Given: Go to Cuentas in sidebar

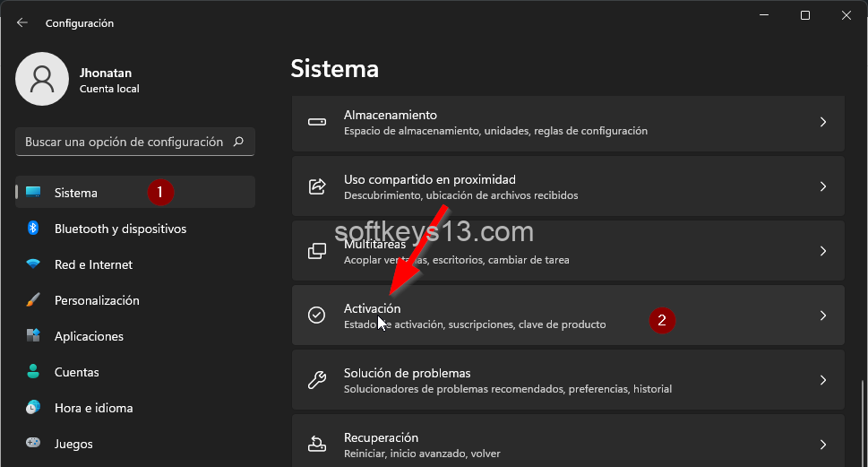Looking at the screenshot, I should pyautogui.click(x=76, y=372).
